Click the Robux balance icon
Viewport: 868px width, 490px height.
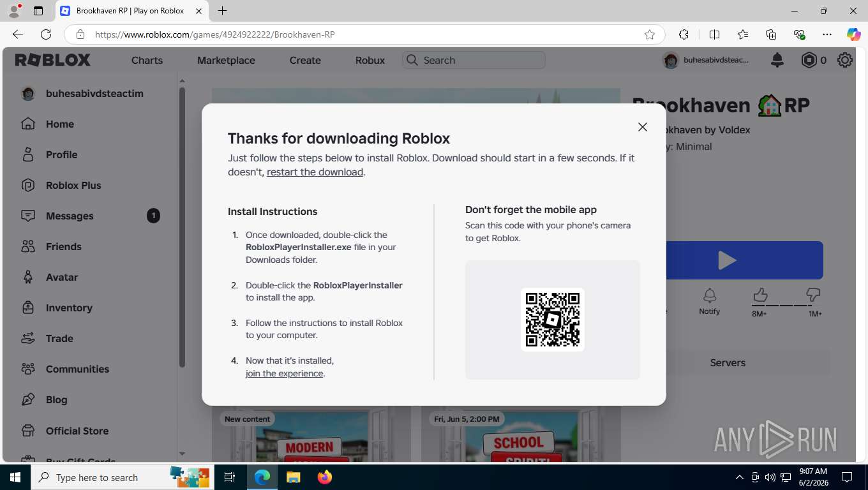(809, 60)
